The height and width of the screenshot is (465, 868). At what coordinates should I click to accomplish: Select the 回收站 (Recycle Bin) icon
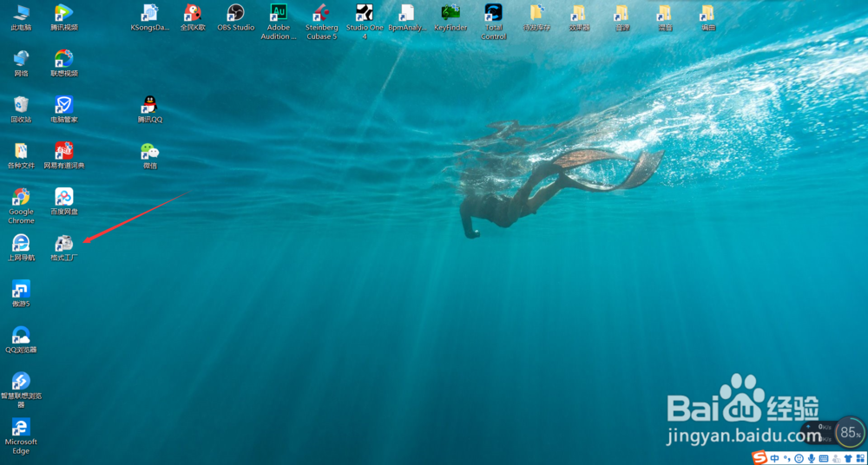[x=21, y=109]
